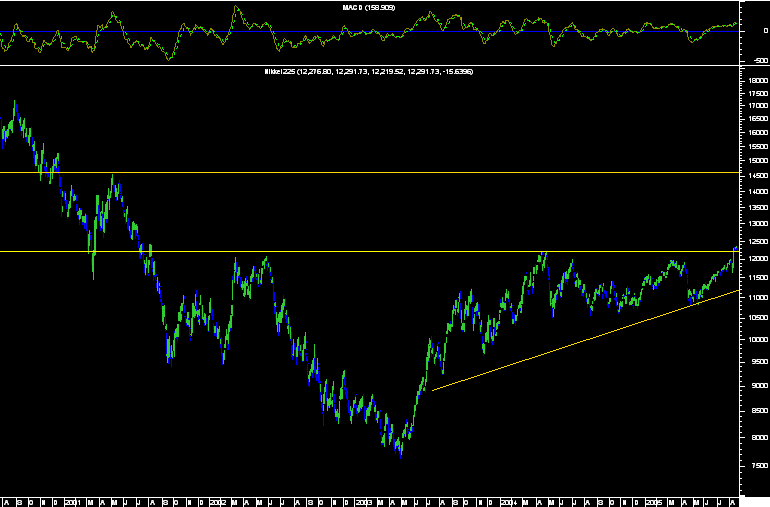Select the rising yellow trendline
Image resolution: width=770 pixels, height=507 pixels.
point(585,340)
